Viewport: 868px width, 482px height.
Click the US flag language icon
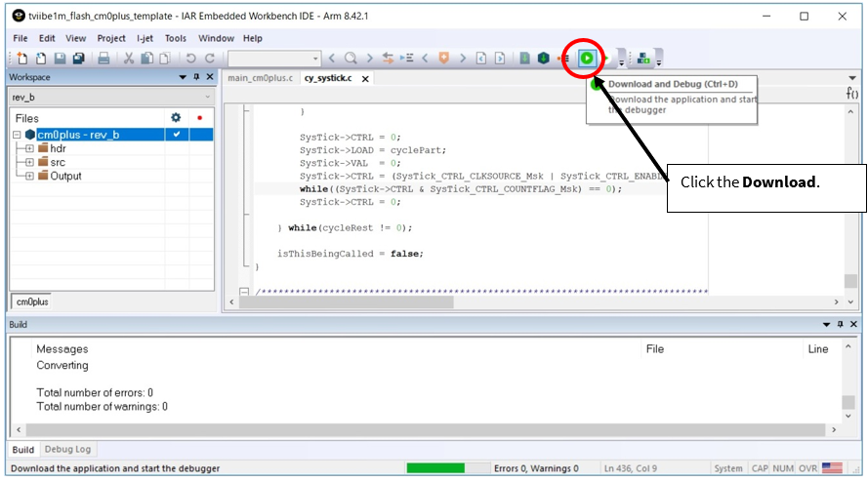[832, 468]
